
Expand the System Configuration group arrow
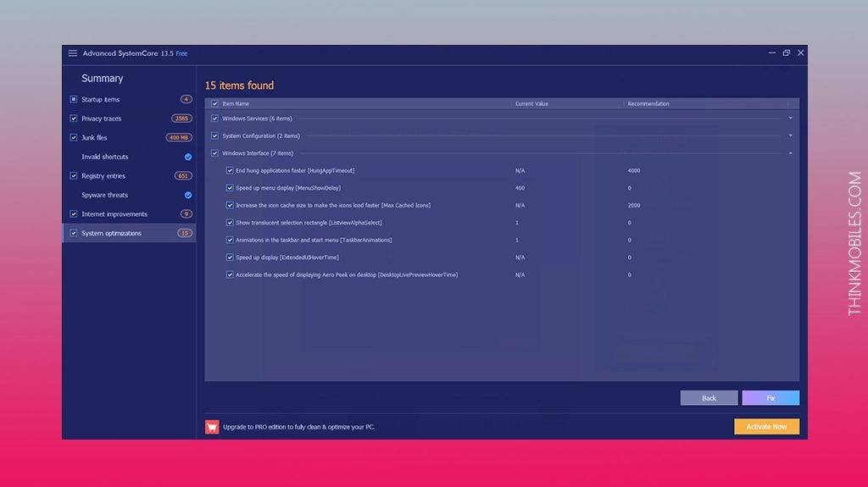point(791,136)
